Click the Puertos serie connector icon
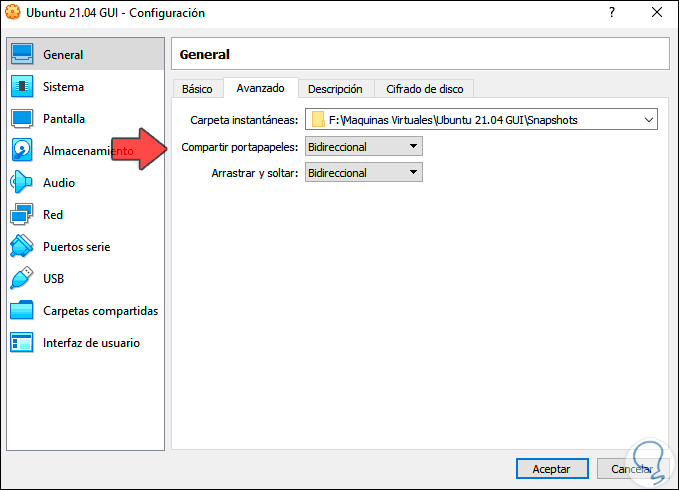The image size is (679, 490). 22,246
